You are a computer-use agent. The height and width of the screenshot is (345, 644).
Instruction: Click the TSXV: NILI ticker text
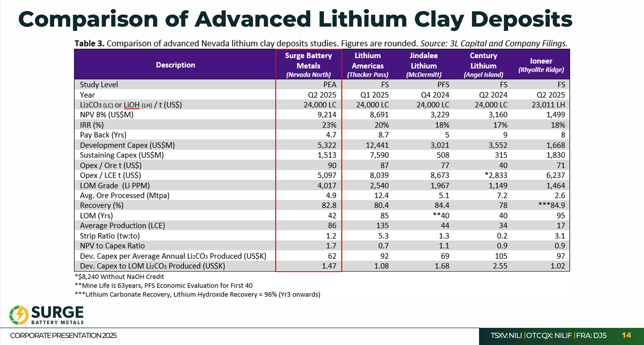pos(506,336)
